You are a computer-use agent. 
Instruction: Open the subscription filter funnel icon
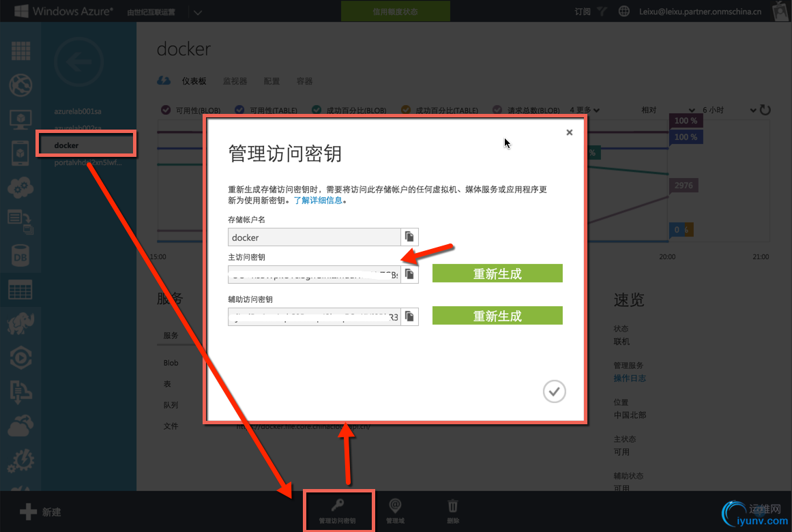coord(602,11)
